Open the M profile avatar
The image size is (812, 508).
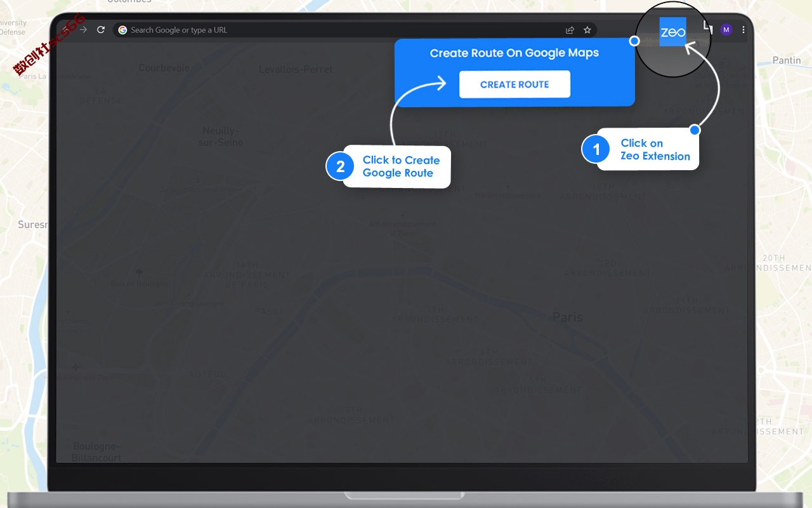(726, 30)
